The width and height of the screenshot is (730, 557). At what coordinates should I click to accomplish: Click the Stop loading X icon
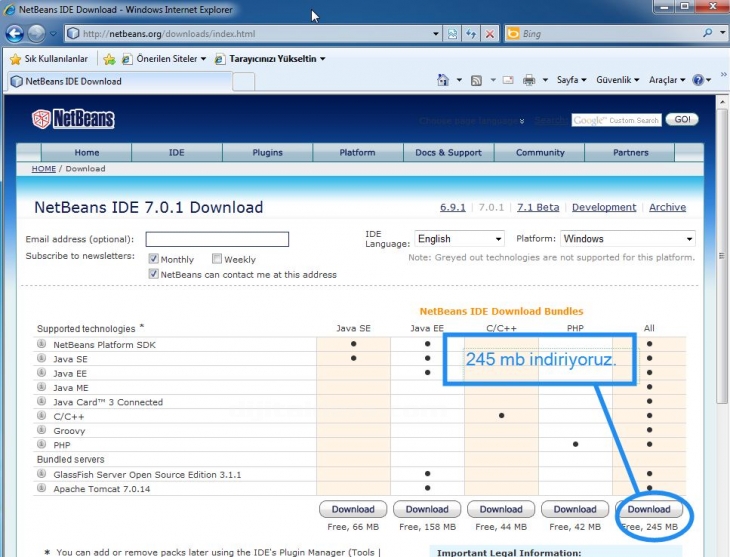coord(489,34)
